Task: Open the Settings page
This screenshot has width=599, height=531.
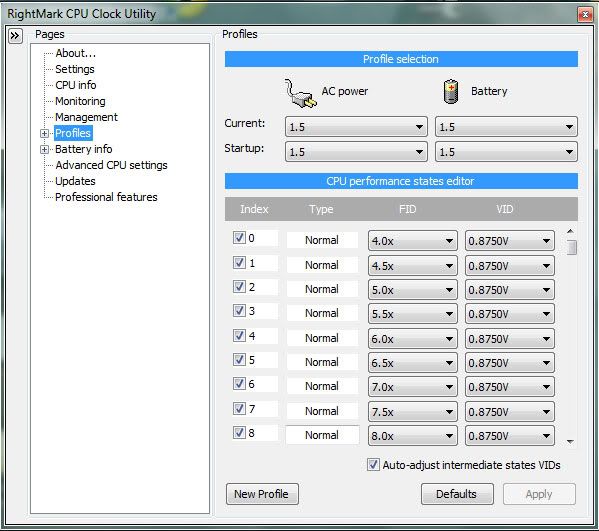Action: tap(75, 69)
